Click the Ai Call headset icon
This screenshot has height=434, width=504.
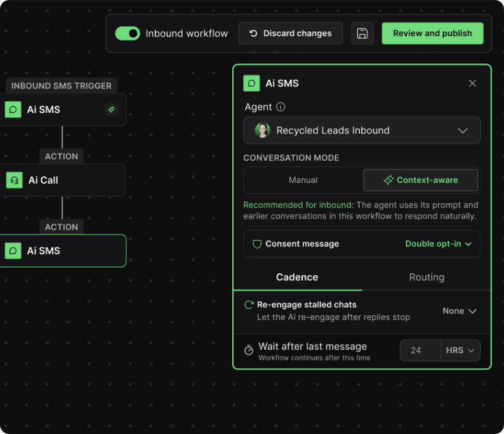(x=15, y=180)
